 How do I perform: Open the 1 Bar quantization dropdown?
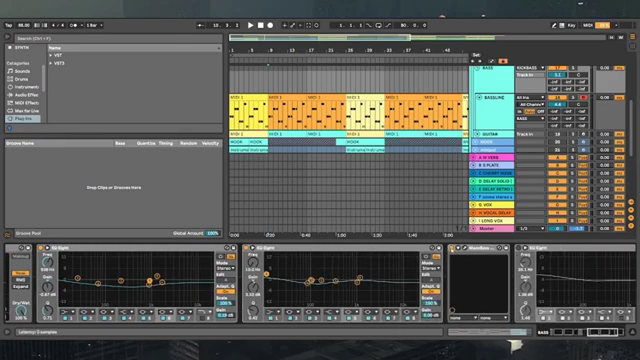94,25
